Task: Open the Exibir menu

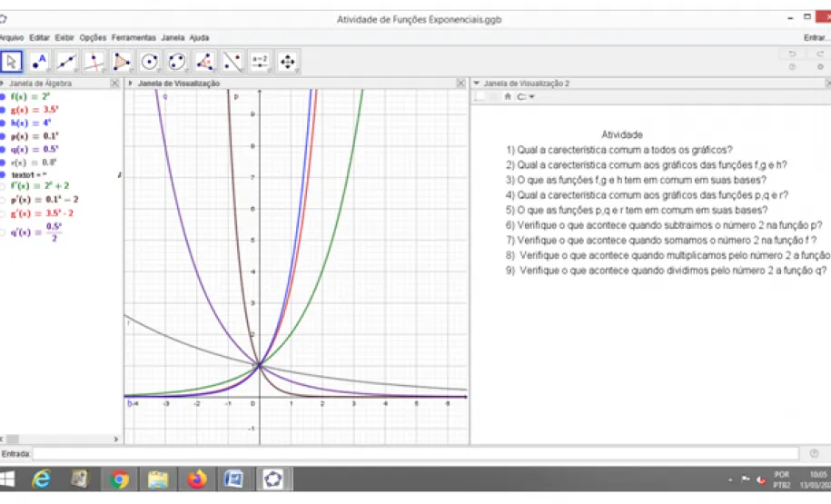Action: pyautogui.click(x=64, y=38)
